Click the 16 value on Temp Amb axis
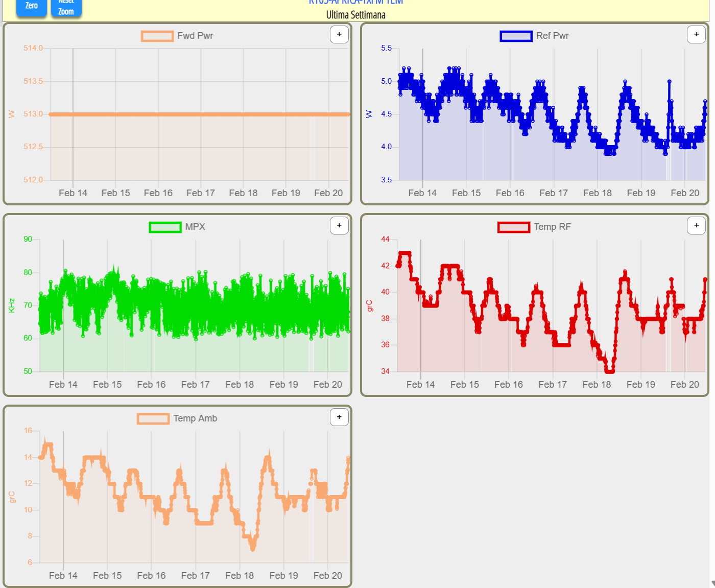The image size is (715, 588). tap(28, 431)
